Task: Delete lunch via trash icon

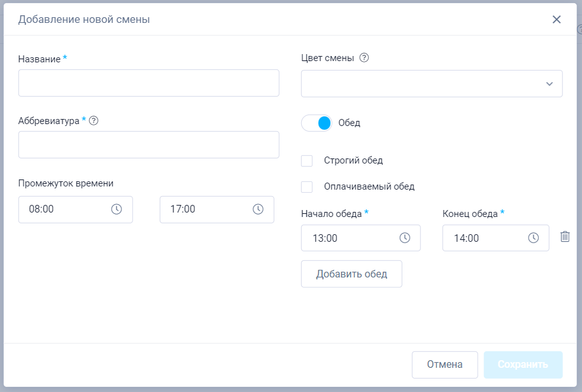Action: tap(565, 237)
